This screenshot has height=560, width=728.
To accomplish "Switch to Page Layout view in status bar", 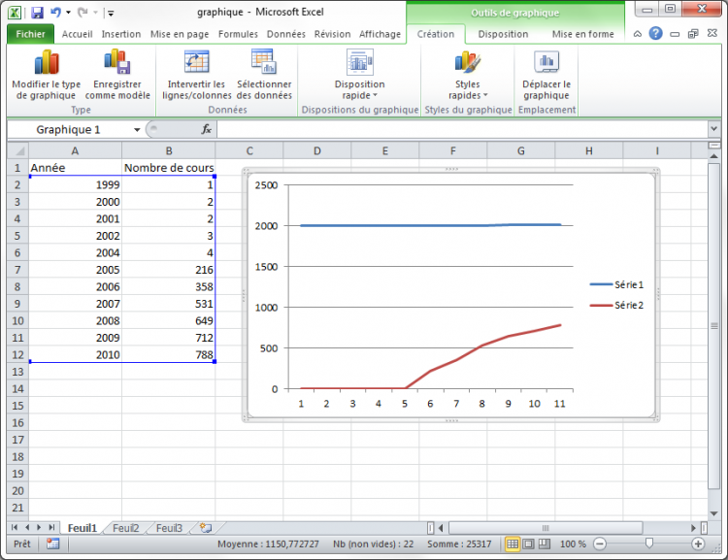I will 528,544.
